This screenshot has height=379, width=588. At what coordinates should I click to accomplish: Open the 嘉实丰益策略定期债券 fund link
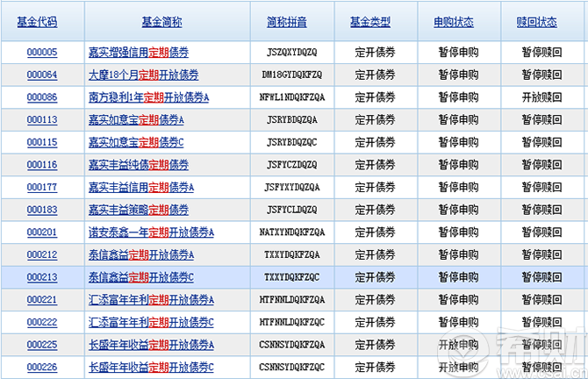[139, 210]
